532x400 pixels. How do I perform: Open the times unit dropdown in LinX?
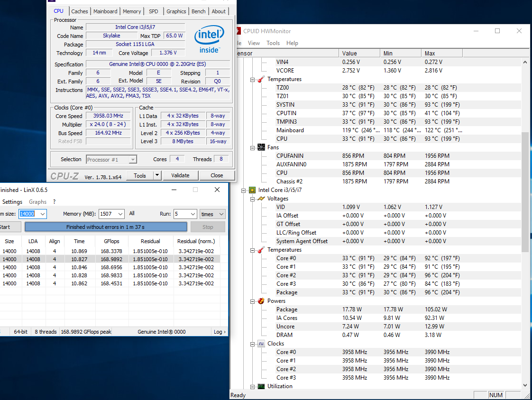pyautogui.click(x=221, y=214)
